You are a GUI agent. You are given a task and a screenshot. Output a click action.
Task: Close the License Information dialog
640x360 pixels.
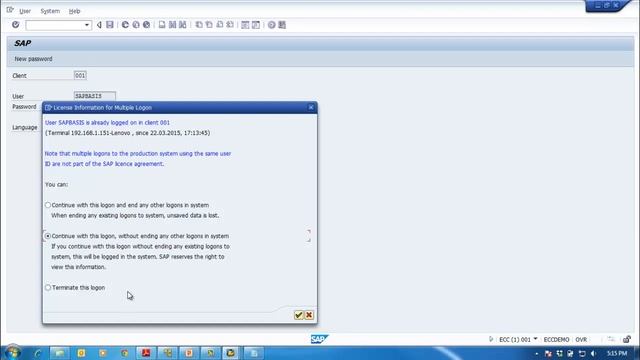[x=311, y=107]
